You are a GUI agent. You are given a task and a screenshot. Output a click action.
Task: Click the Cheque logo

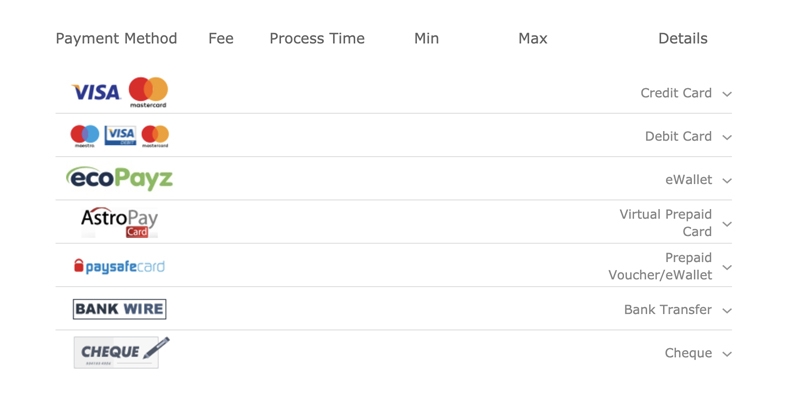pyautogui.click(x=121, y=352)
